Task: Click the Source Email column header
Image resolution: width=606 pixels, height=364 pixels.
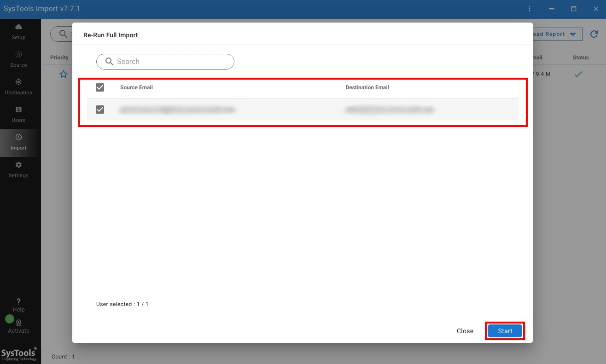Action: pyautogui.click(x=136, y=87)
